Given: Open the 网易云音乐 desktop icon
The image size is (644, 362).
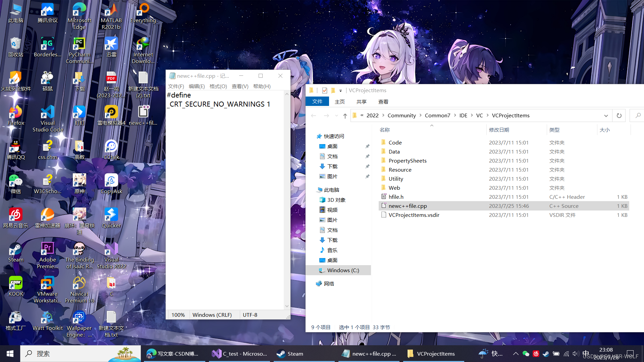Looking at the screenshot, I should (15, 218).
